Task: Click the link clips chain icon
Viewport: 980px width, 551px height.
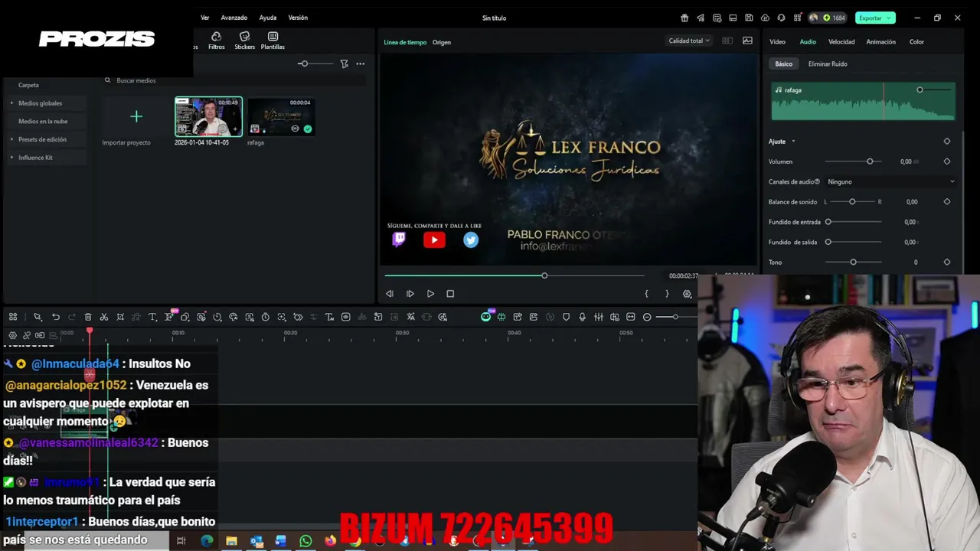Action: [x=26, y=335]
